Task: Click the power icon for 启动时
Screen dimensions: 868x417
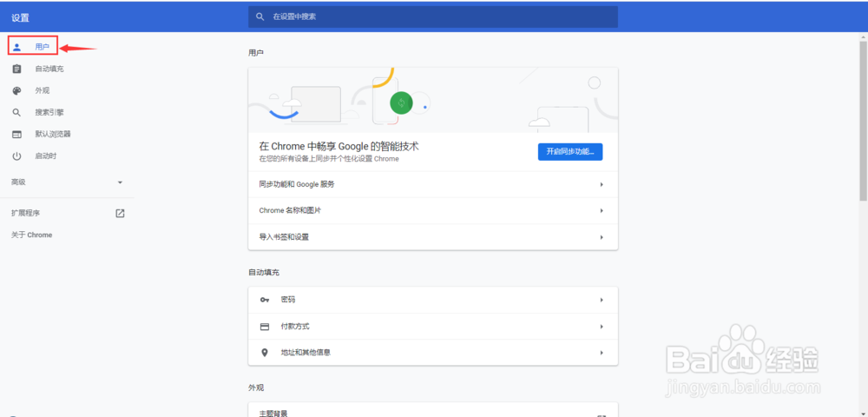Action: click(16, 156)
